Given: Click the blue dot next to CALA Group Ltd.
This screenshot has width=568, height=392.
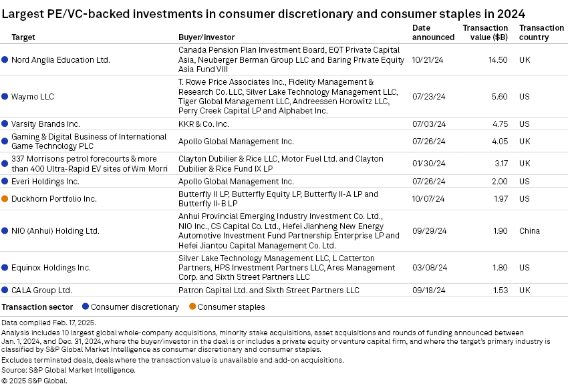Looking at the screenshot, I should 5,290.
